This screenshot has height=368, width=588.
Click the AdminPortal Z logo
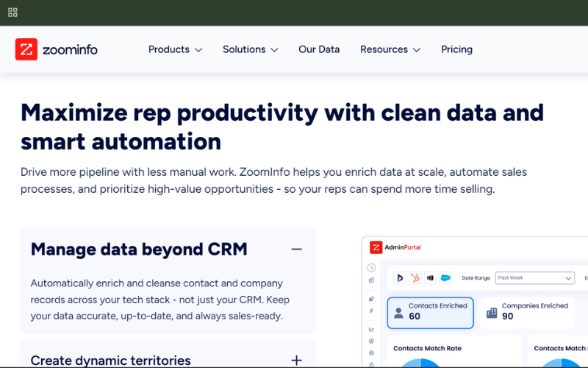[x=376, y=247]
